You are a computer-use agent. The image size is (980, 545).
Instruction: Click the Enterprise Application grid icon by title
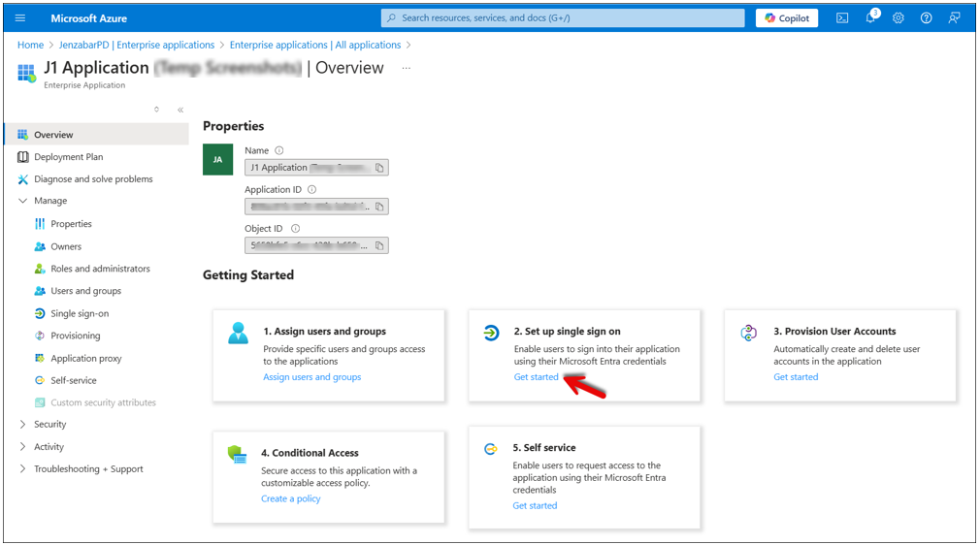26,73
